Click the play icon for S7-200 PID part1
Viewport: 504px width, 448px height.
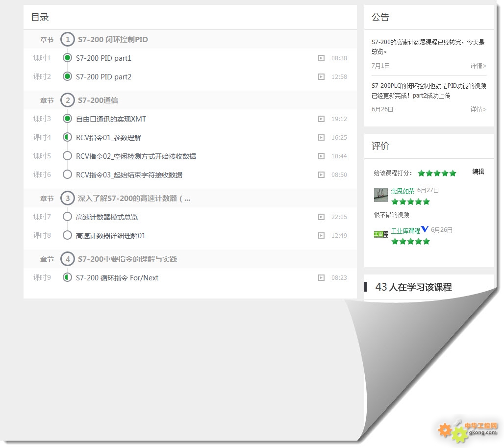click(321, 58)
